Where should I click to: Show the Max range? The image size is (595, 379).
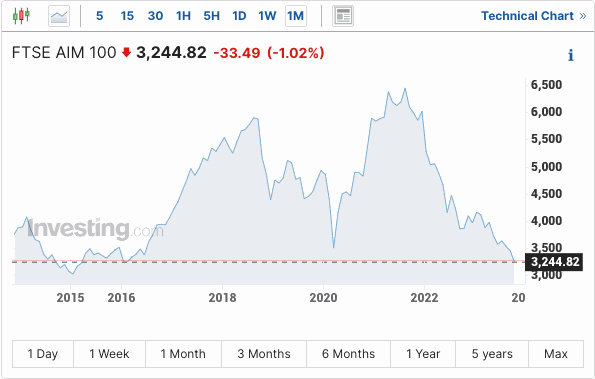(556, 354)
